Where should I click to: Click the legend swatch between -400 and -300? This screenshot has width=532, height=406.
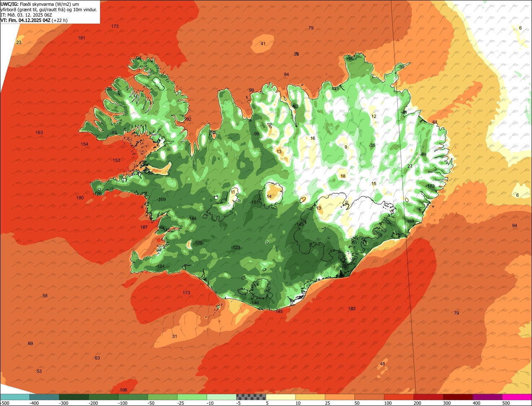coord(44,397)
